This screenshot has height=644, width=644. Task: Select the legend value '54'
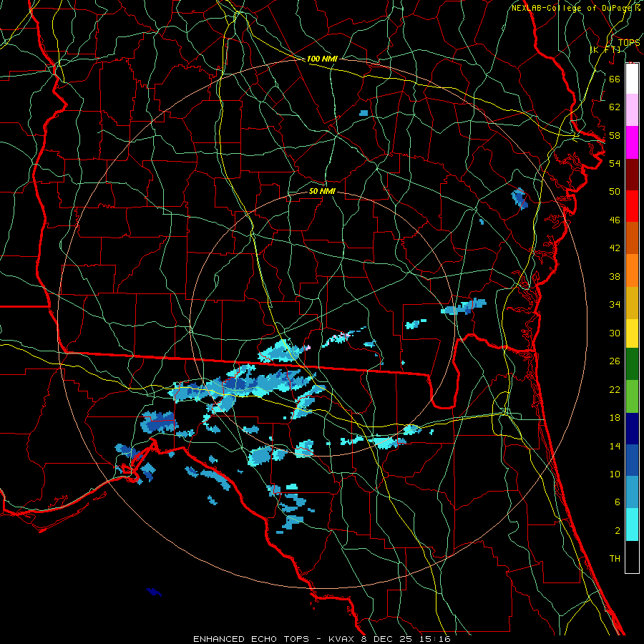pos(615,163)
